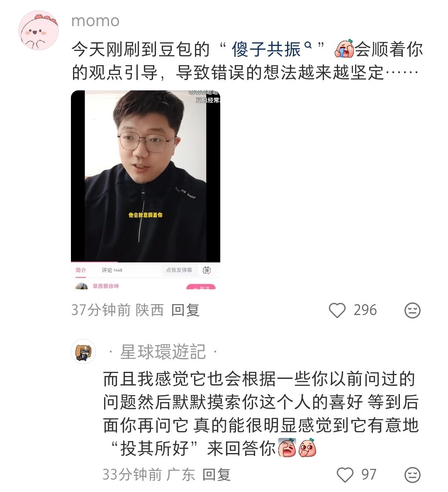
Task: Open emoji reactions on 星球環遊記's reply
Action: [x=412, y=475]
